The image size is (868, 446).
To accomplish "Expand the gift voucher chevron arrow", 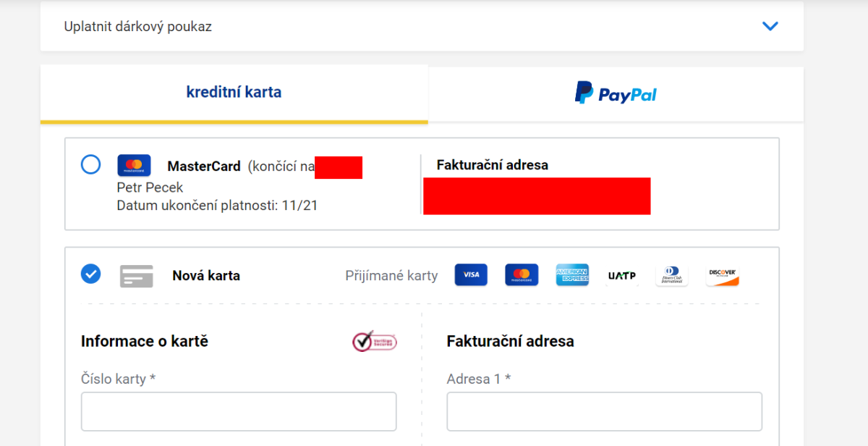I will coord(770,27).
